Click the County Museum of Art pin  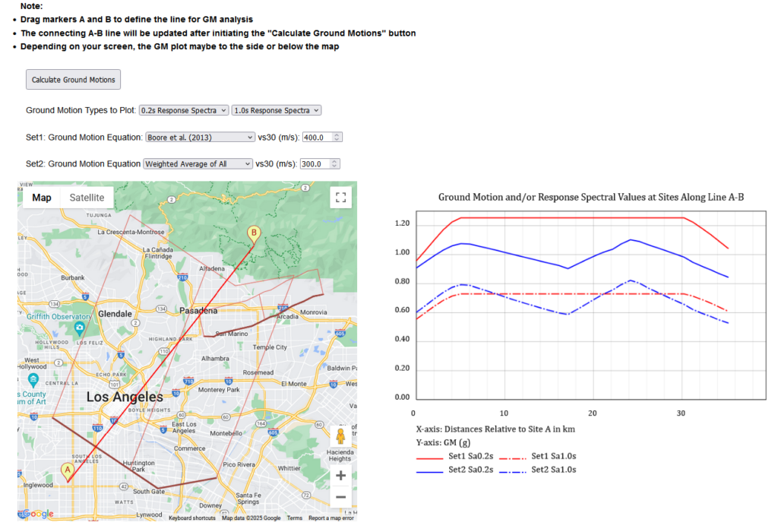33,381
